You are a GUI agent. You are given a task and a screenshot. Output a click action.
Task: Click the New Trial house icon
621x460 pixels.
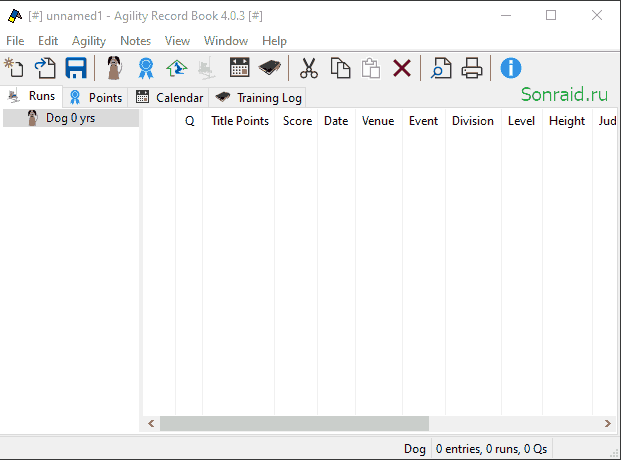coord(177,68)
